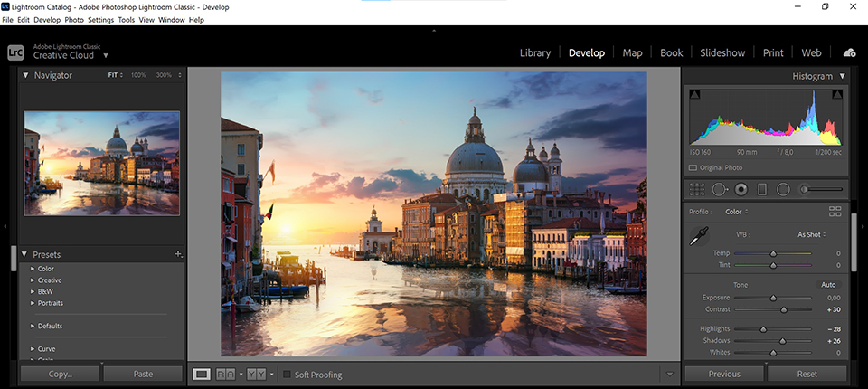Click the Highlights slider handle
The width and height of the screenshot is (868, 389).
[x=763, y=329]
